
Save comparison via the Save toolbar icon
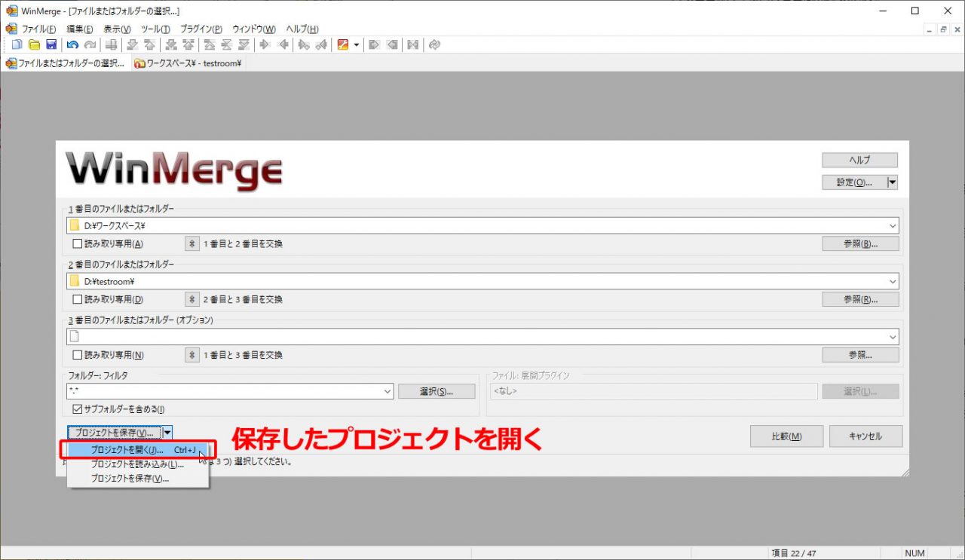point(51,44)
